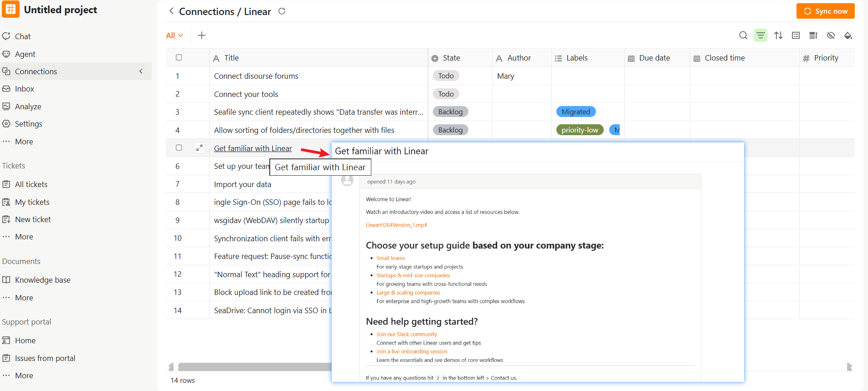868x391 pixels.
Task: Open Startups & mid-size companies link
Action: 413,275
